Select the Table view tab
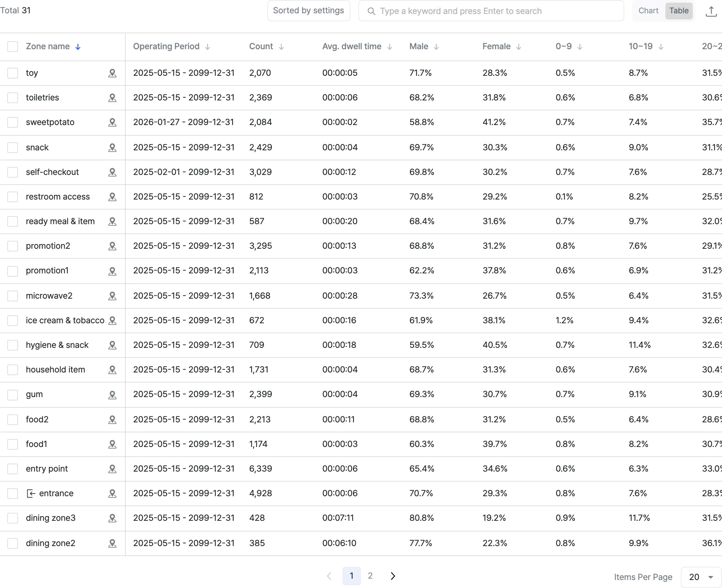Viewport: 722px width, 588px height. click(x=679, y=11)
